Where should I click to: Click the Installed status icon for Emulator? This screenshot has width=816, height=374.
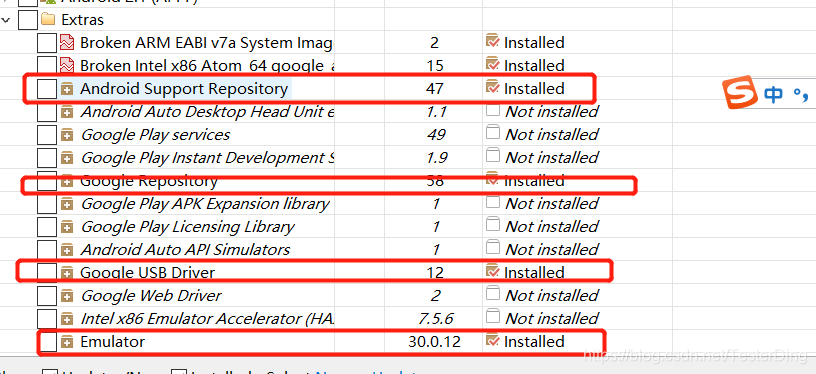pos(492,340)
